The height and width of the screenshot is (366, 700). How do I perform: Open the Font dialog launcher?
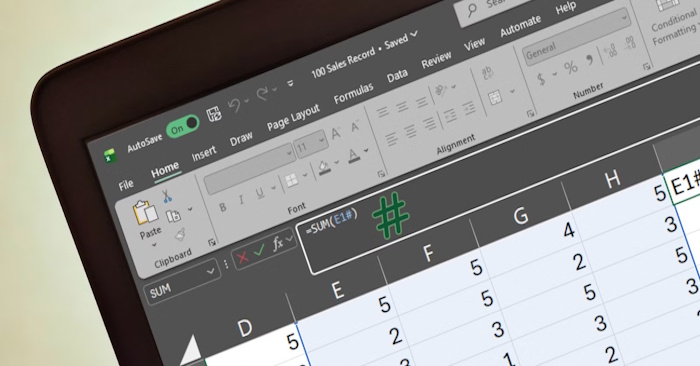point(381,174)
